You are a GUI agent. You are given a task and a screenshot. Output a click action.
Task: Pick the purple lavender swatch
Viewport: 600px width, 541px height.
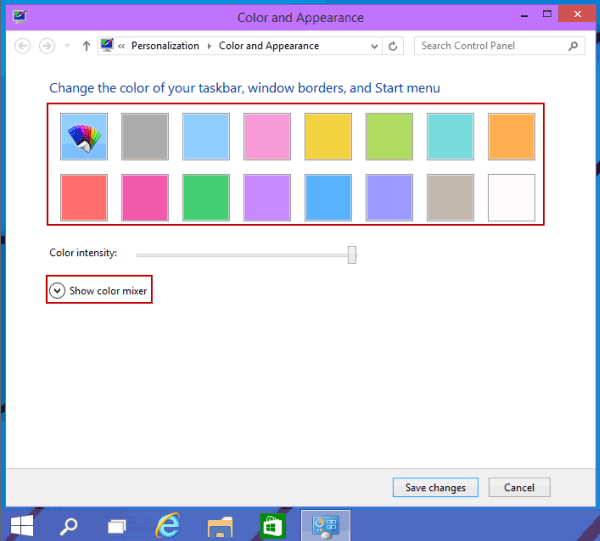point(267,198)
